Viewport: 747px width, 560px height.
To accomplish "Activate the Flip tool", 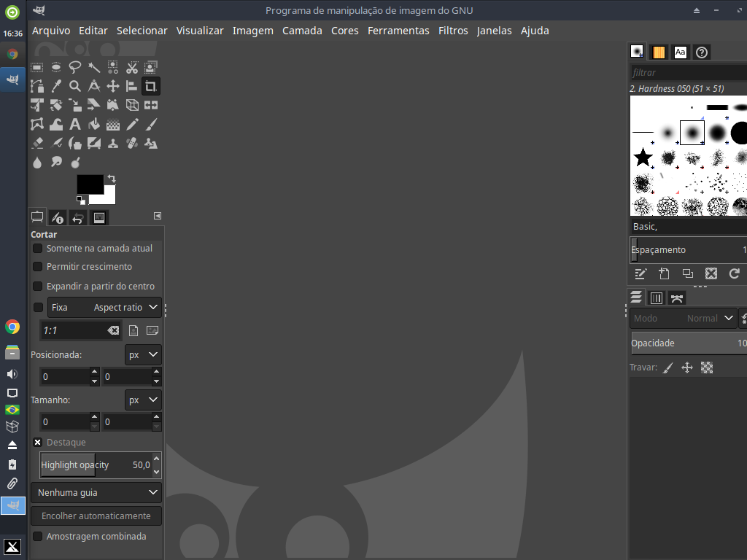I will click(151, 105).
